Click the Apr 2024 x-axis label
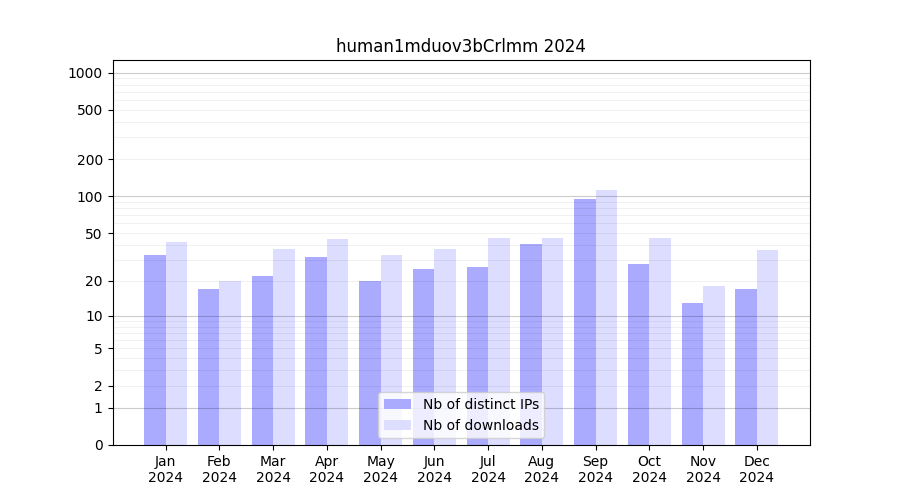The width and height of the screenshot is (900, 500). pyautogui.click(x=327, y=469)
